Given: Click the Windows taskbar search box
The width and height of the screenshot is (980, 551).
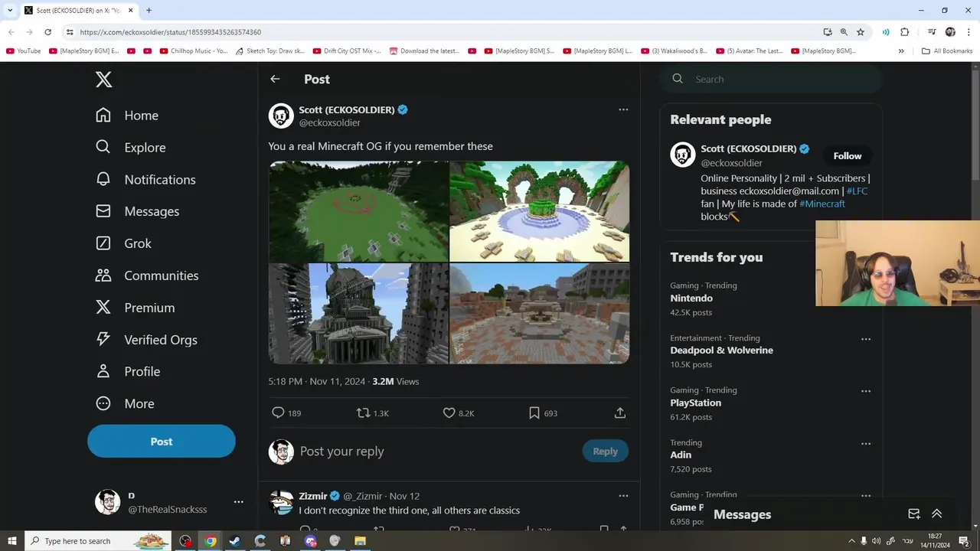Looking at the screenshot, I should click(x=100, y=541).
